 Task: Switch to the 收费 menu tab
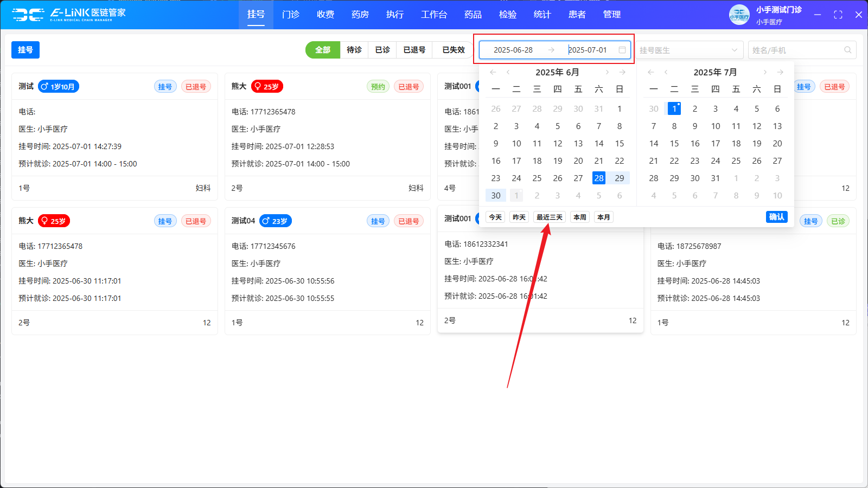pos(325,15)
